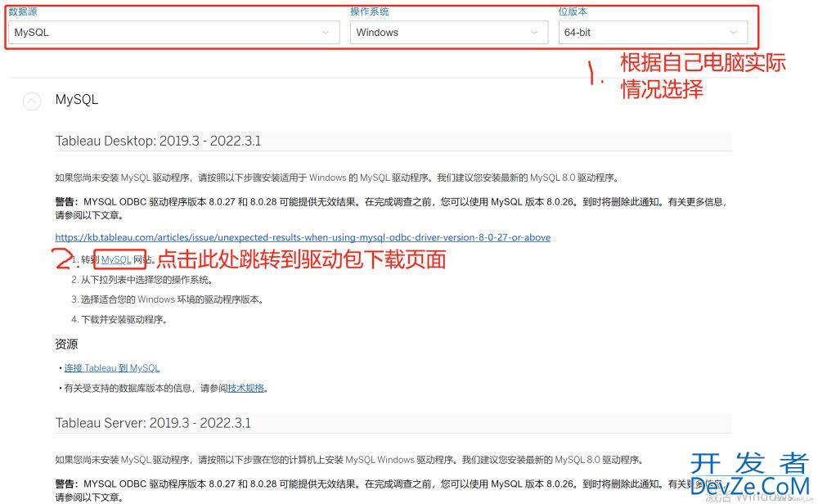Click the 操作系统 label

(370, 11)
